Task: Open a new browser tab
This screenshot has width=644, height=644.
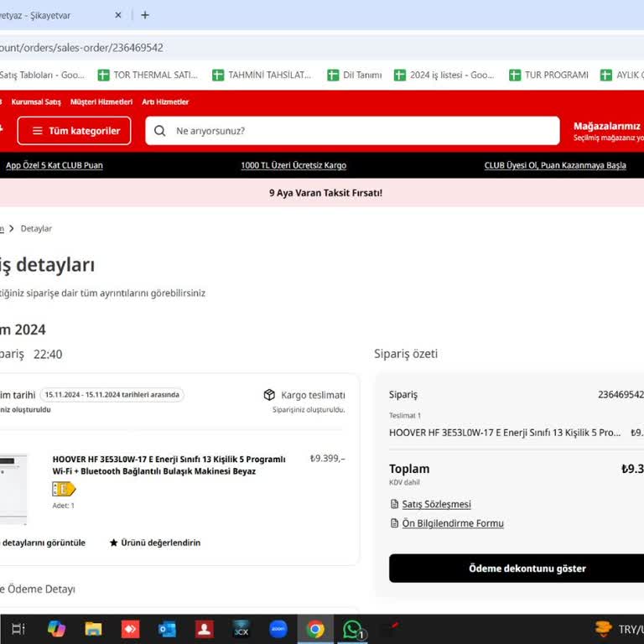Action: pos(145,15)
